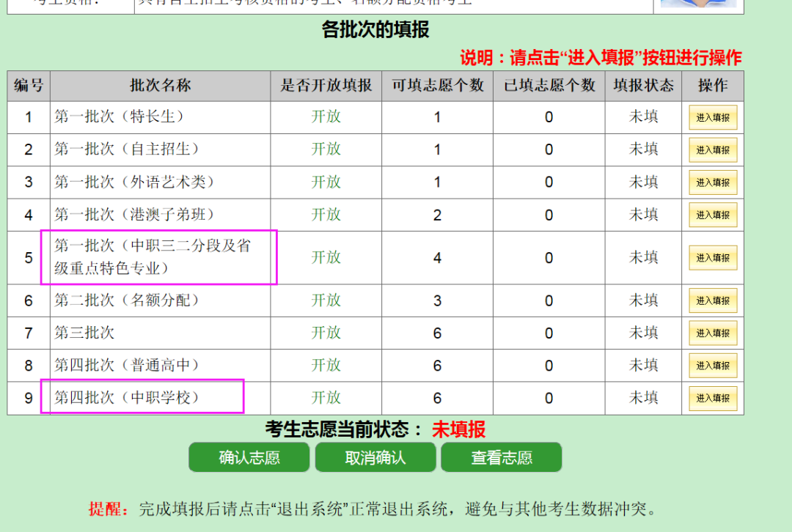The width and height of the screenshot is (792, 532).
Task: Select the 第一批次（自主招生） batch name
Action: point(126,149)
